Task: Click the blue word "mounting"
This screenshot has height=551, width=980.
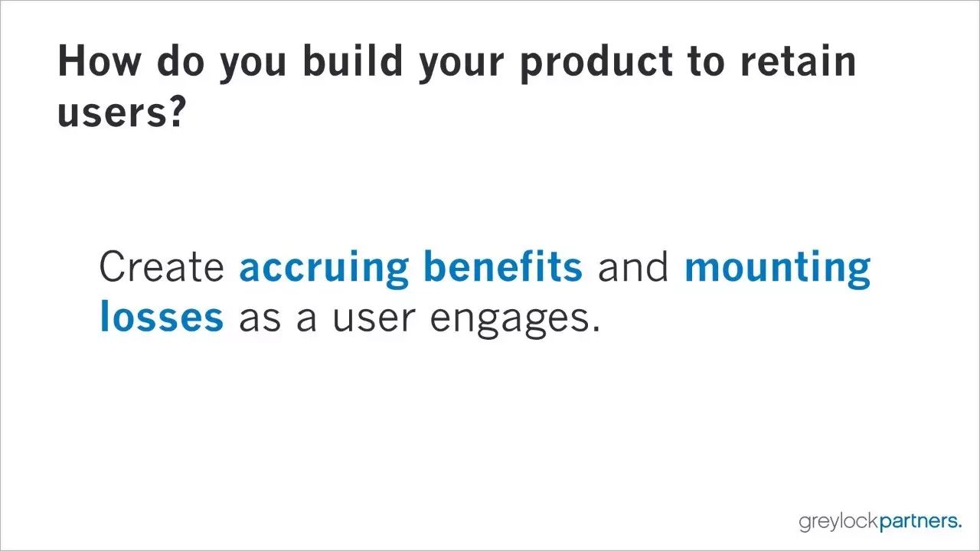Action: (777, 268)
